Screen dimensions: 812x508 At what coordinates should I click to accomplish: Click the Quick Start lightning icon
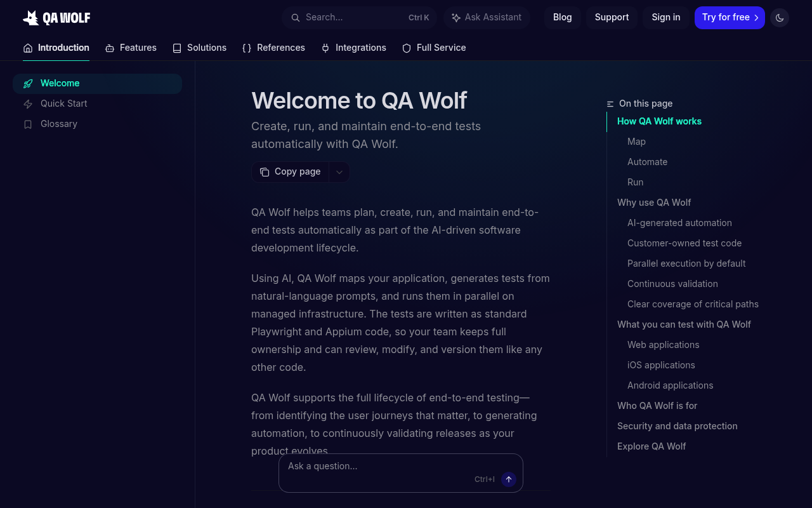(28, 104)
